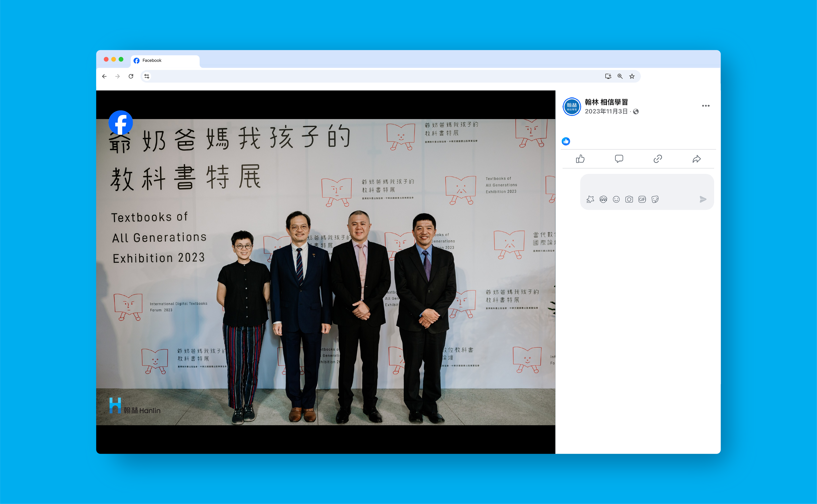Click the Facebook logo over the photo
Viewport: 817px width, 504px height.
(121, 123)
